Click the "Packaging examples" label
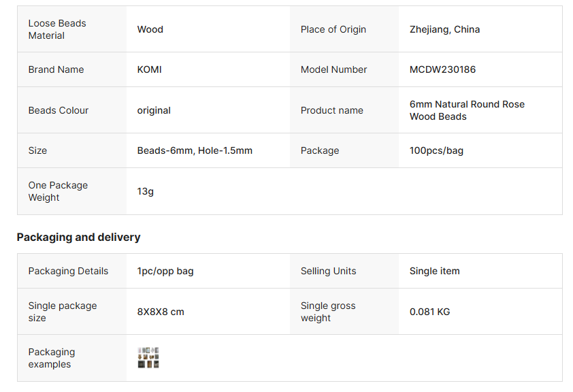 [51, 358]
